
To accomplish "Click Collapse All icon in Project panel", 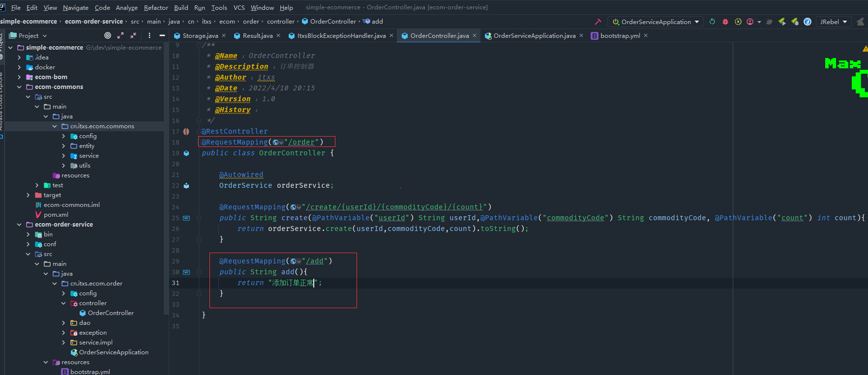I will 133,35.
